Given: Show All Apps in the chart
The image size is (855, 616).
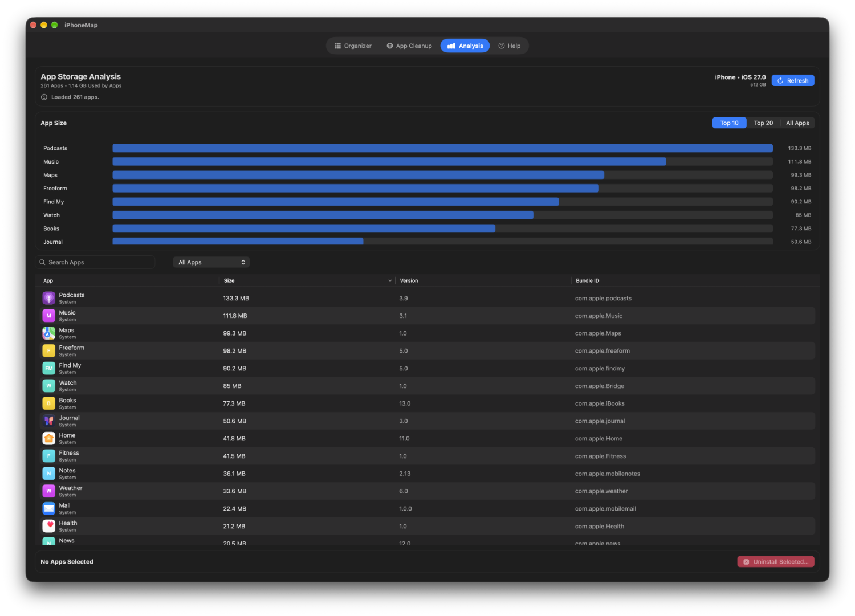Looking at the screenshot, I should pos(797,123).
